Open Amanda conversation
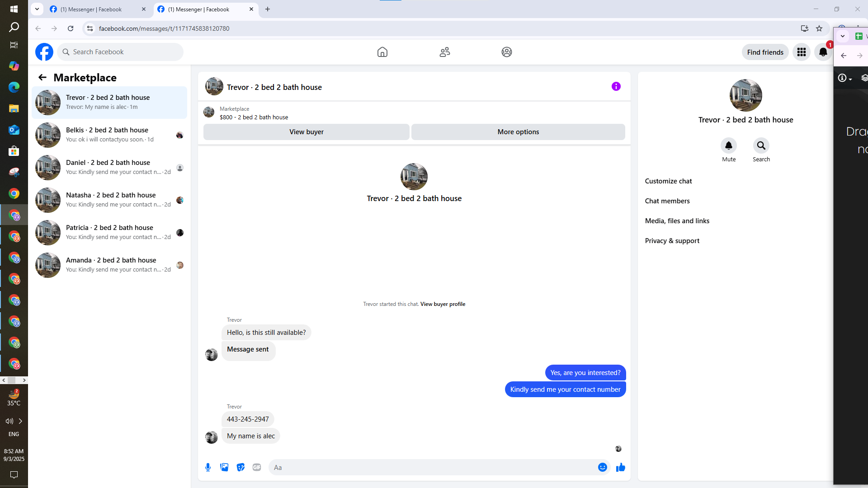Image resolution: width=868 pixels, height=488 pixels. pos(109,265)
